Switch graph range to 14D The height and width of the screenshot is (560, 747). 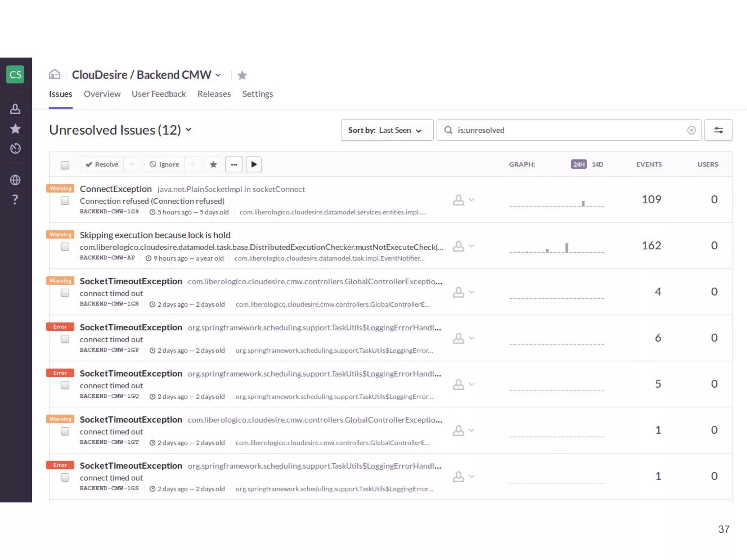point(597,164)
